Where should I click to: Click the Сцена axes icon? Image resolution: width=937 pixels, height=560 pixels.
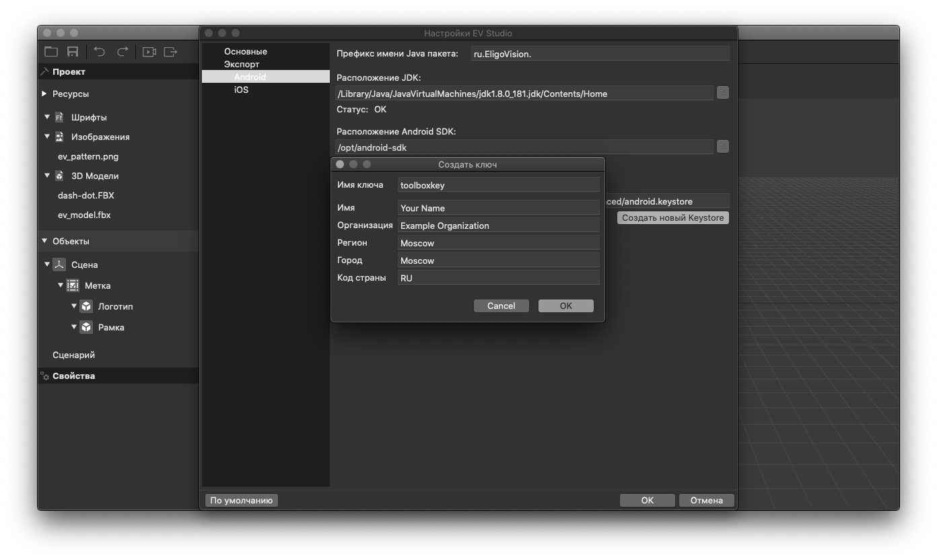coord(59,265)
